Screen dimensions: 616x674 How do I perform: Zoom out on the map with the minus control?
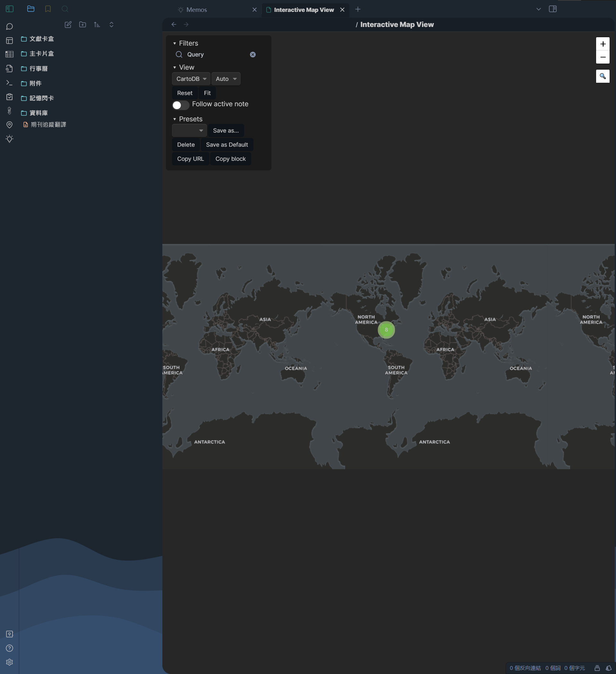(x=603, y=57)
